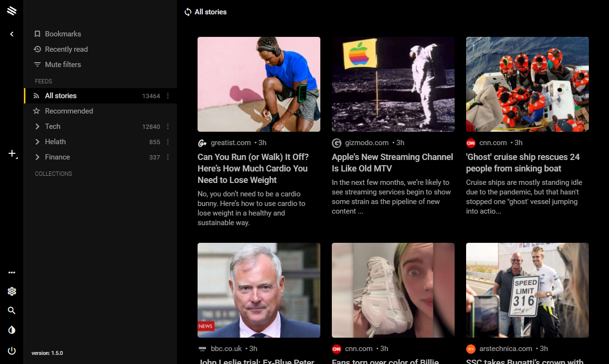Expand the Finance folder chevron
This screenshot has width=609, height=364.
(x=37, y=157)
